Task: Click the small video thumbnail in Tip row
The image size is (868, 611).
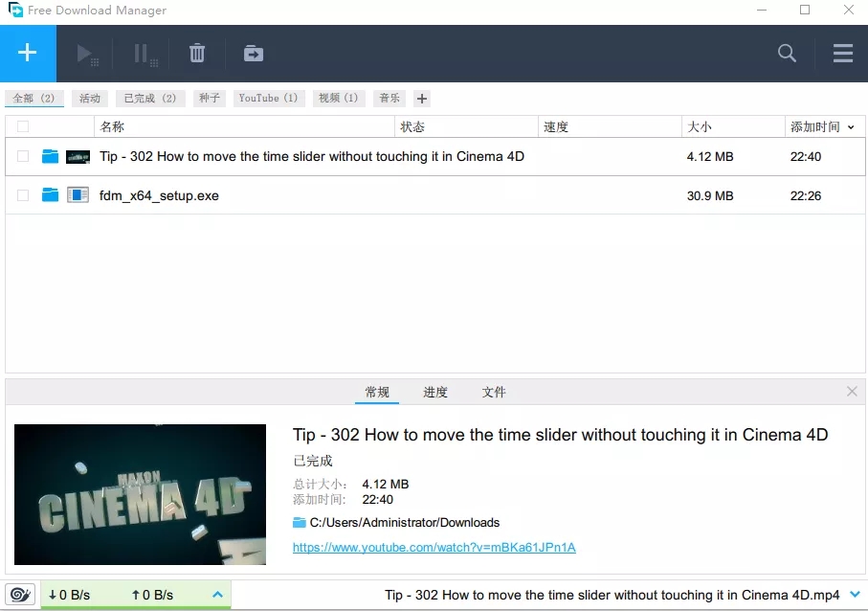Action: coord(78,157)
